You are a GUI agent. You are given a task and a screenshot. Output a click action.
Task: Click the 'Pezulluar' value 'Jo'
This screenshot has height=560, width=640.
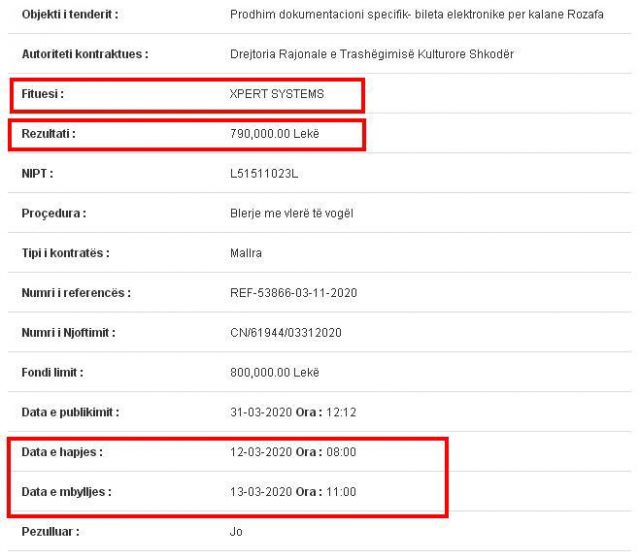(x=236, y=532)
